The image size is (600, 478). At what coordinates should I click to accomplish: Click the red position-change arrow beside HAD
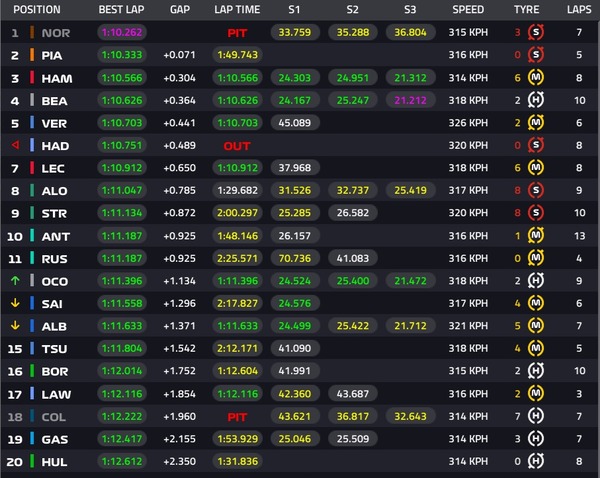coord(15,145)
